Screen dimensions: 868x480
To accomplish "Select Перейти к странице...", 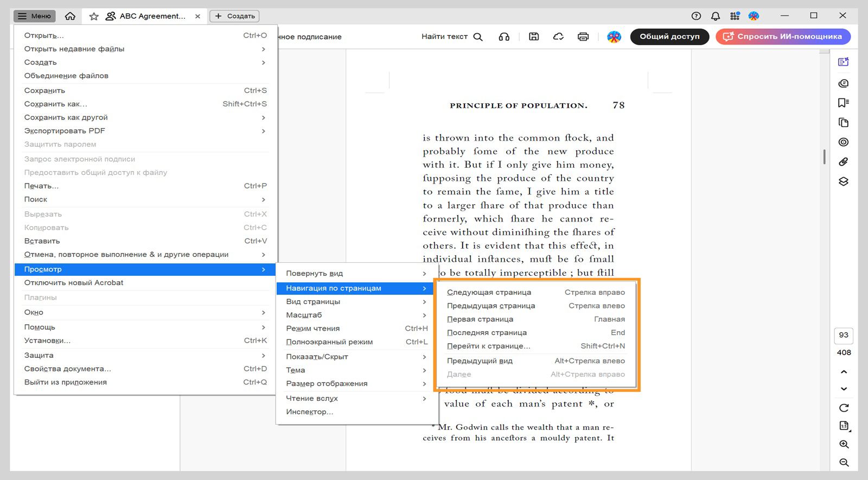I will point(536,346).
